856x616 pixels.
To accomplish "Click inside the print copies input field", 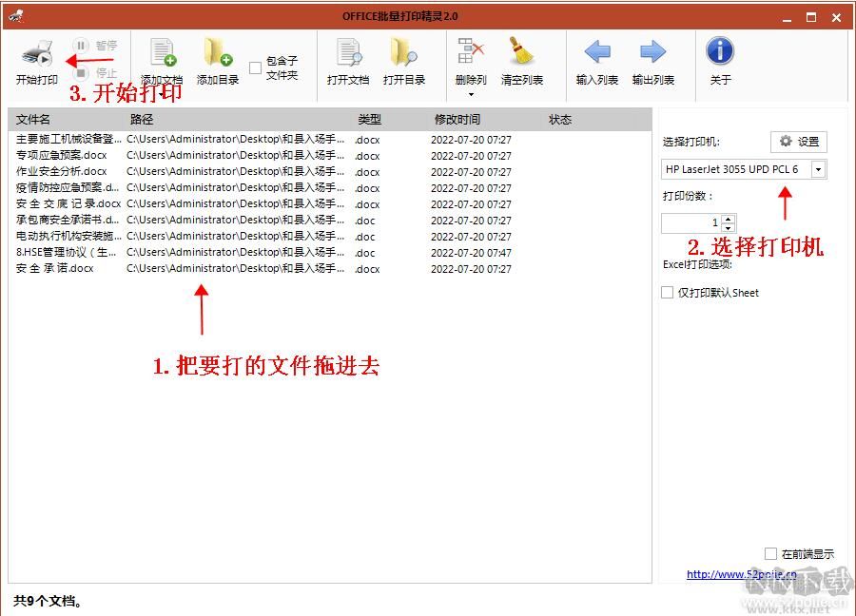I will (x=690, y=222).
